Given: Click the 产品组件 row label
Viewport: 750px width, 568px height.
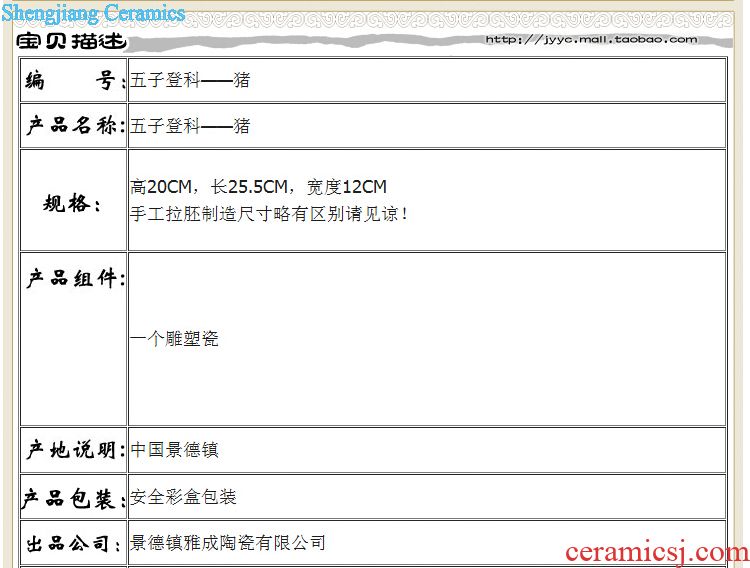Looking at the screenshot, I should 74,279.
